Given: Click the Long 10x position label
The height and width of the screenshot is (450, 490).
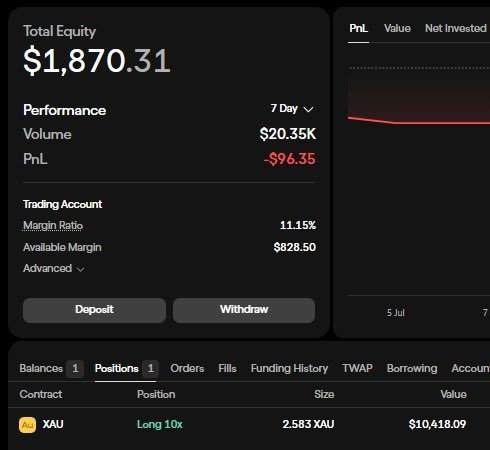Looking at the screenshot, I should pos(160,424).
